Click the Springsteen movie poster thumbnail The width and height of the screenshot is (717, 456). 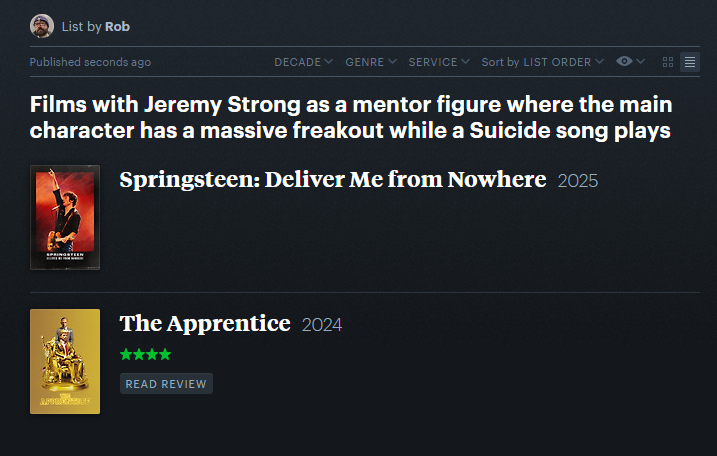pyautogui.click(x=65, y=217)
